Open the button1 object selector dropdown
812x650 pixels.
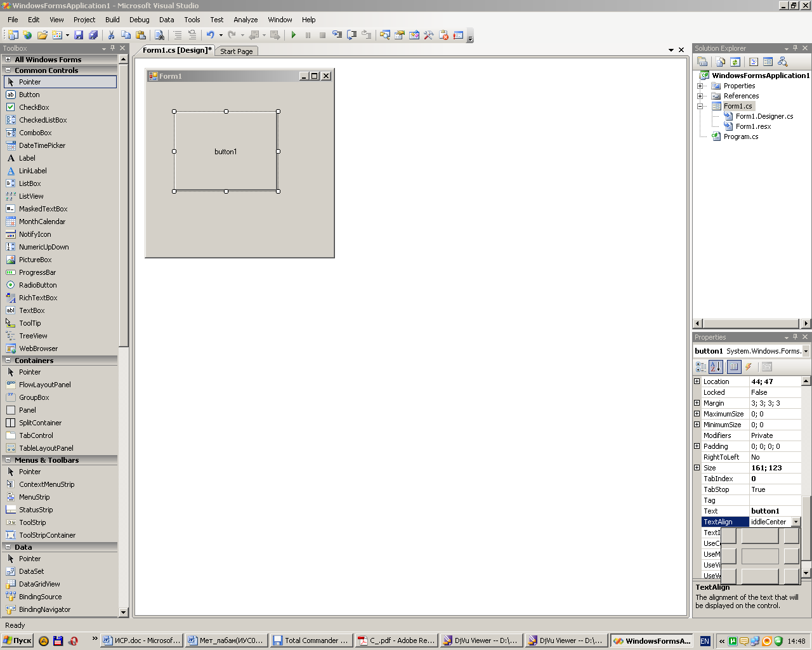coord(806,351)
